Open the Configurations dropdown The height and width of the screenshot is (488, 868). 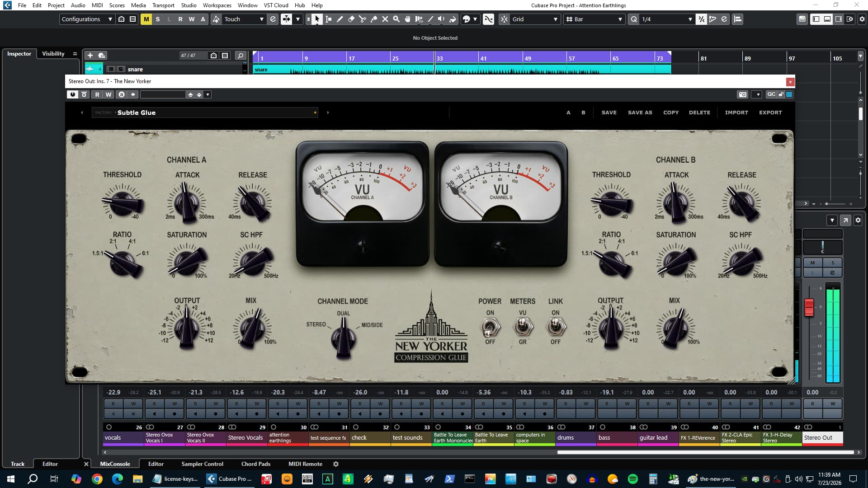pyautogui.click(x=87, y=19)
